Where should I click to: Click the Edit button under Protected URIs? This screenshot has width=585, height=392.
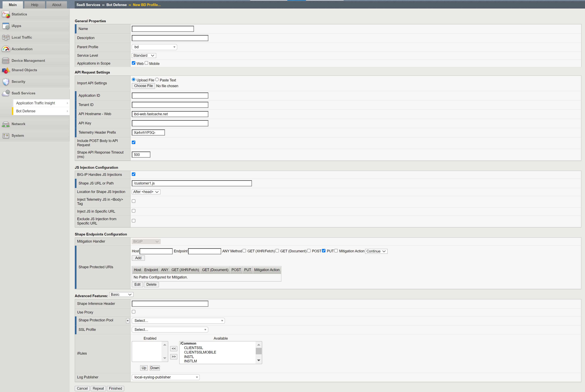(137, 284)
